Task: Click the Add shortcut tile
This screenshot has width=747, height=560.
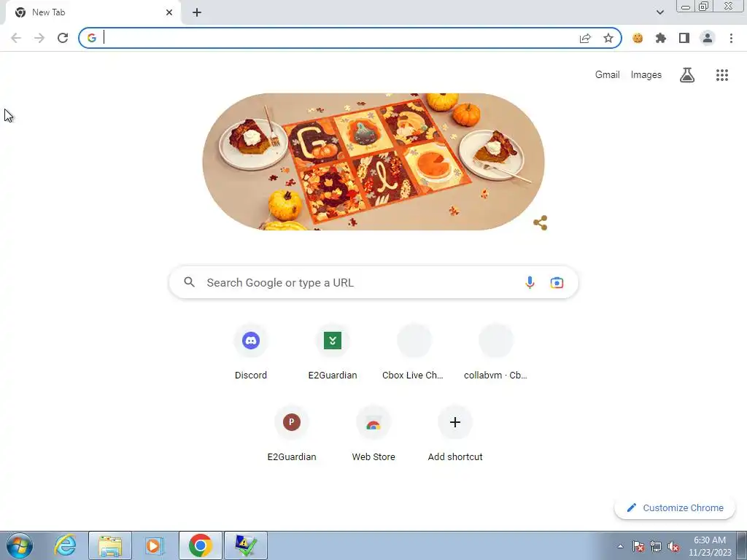Action: 455,433
